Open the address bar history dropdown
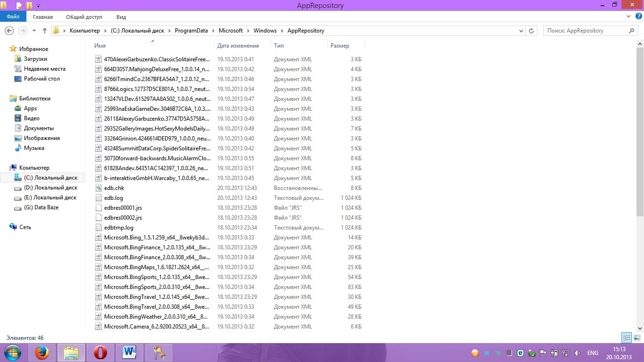This screenshot has height=362, width=644. point(521,31)
